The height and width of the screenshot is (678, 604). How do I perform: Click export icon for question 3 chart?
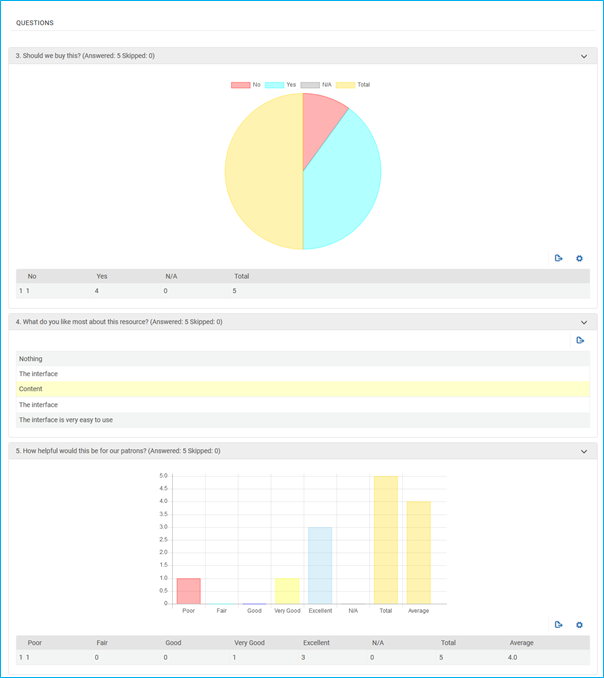(x=559, y=258)
